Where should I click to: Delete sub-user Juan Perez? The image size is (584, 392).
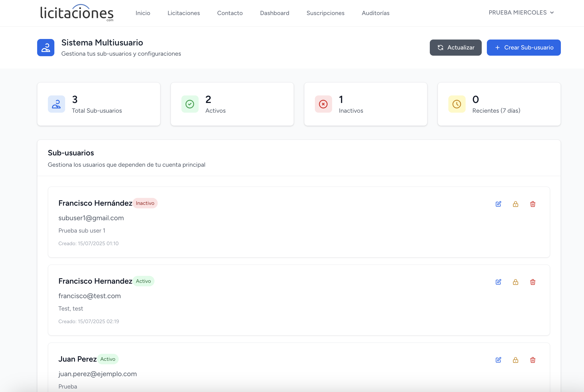[533, 360]
